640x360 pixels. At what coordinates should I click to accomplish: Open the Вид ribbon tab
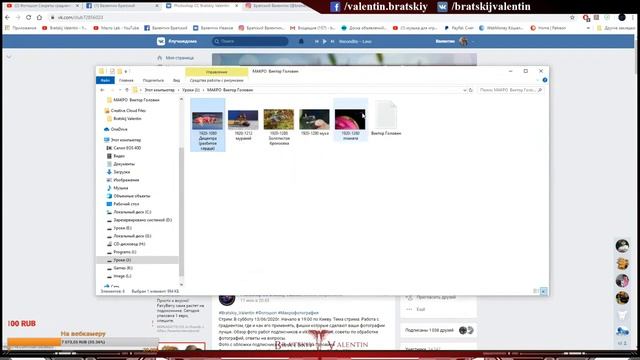click(176, 80)
